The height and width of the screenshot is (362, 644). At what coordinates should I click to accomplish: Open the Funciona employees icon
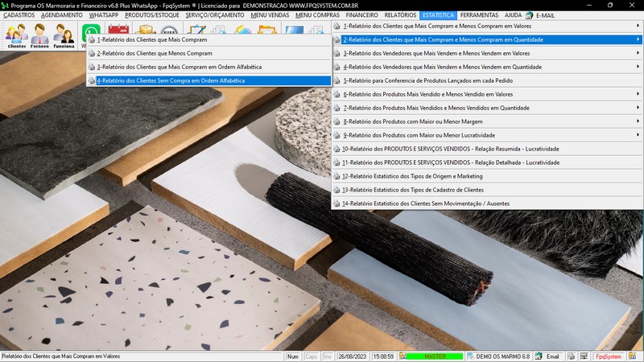point(64,36)
